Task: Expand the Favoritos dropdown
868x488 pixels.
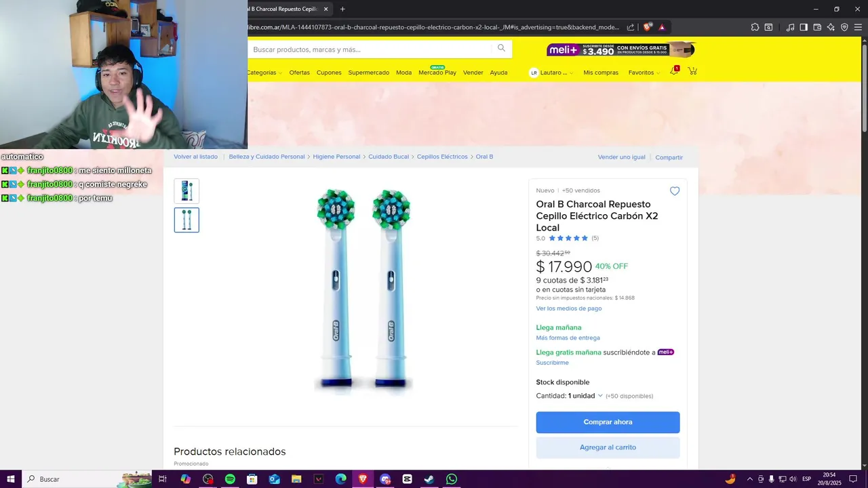Action: click(x=644, y=73)
